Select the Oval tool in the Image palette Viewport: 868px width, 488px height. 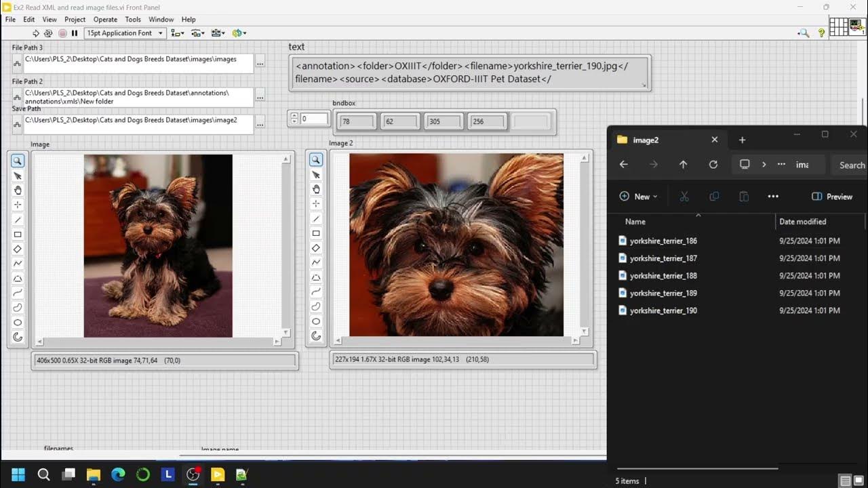point(18,323)
